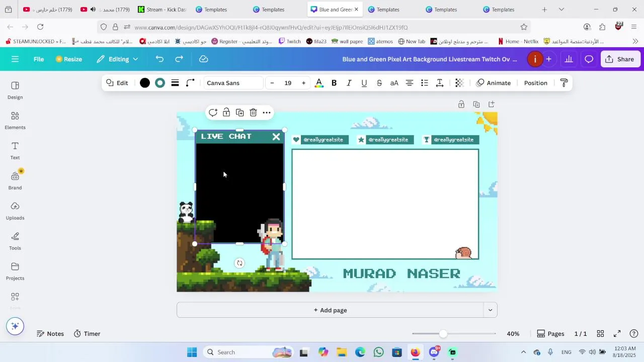Image resolution: width=644 pixels, height=362 pixels.
Task: Click the Add page button
Action: pos(330,310)
